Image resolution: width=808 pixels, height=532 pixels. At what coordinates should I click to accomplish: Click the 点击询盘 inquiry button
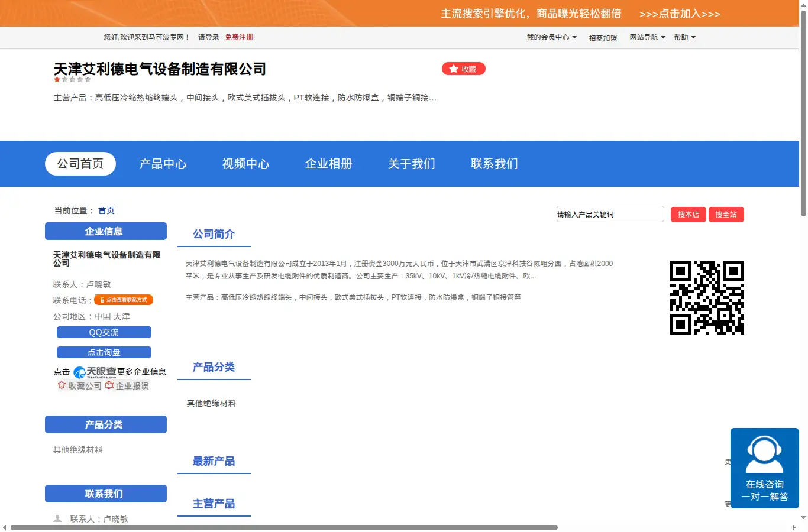(x=104, y=352)
